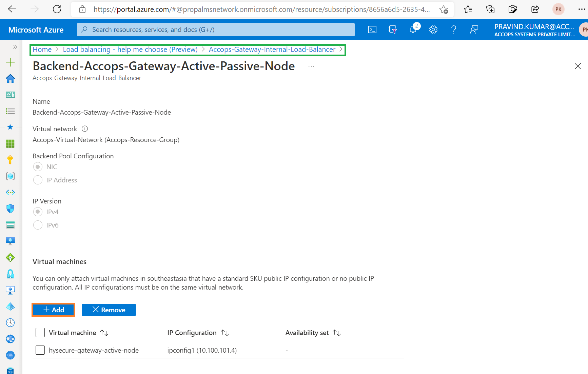Select the IPv6 radio button
588x374 pixels.
click(x=38, y=225)
